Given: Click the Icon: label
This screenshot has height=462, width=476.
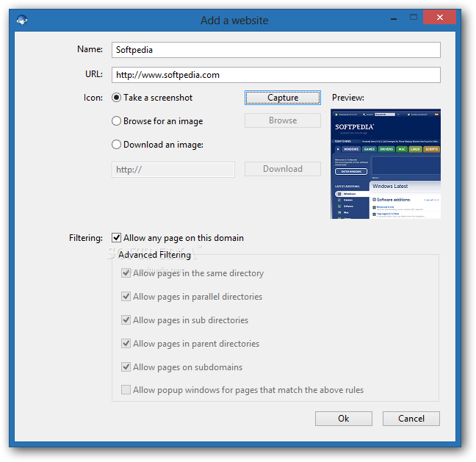Looking at the screenshot, I should click(93, 98).
